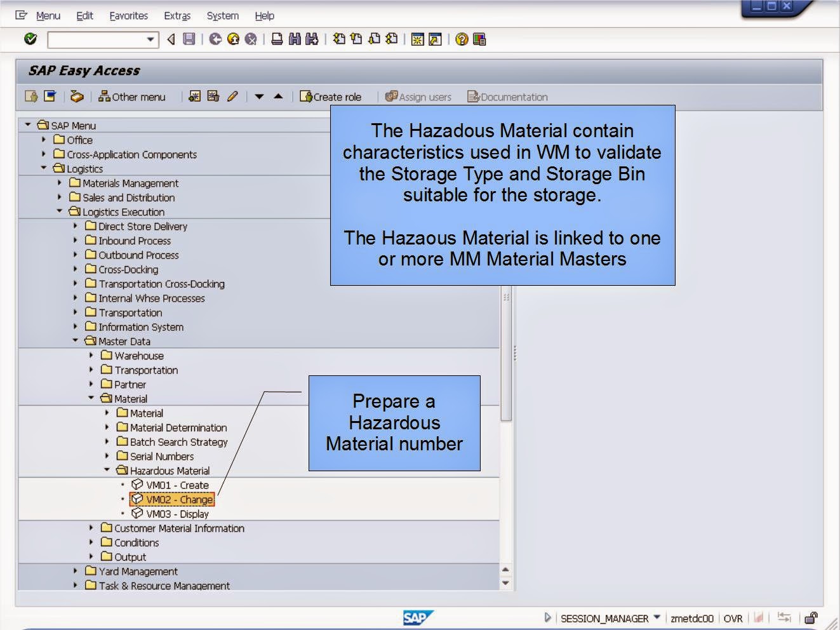Image resolution: width=840 pixels, height=630 pixels.
Task: Collapse the Hazardous Material folder
Action: (x=107, y=471)
